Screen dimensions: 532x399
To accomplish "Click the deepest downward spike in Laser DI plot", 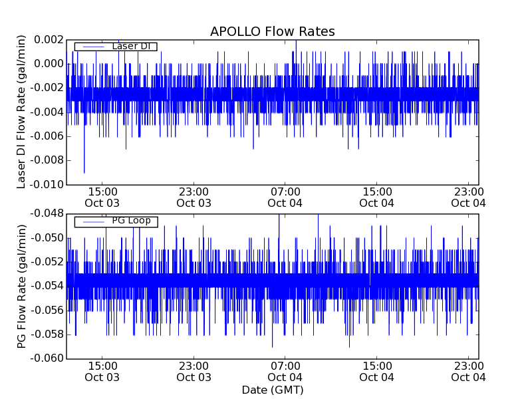I will [x=84, y=170].
